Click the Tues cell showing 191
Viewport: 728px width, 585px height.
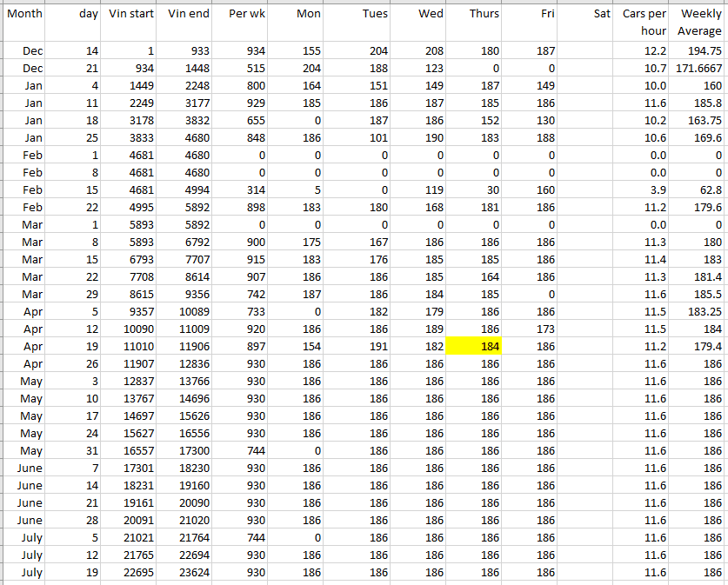point(357,346)
